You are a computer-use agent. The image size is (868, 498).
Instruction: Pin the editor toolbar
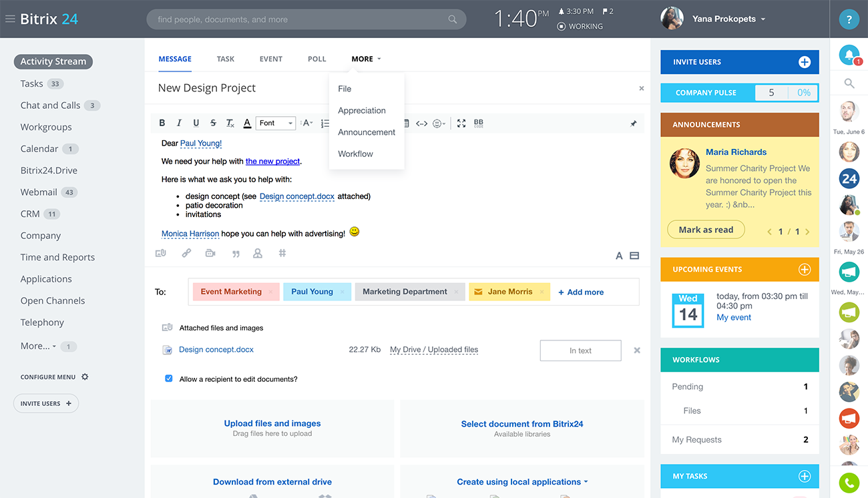coord(633,123)
